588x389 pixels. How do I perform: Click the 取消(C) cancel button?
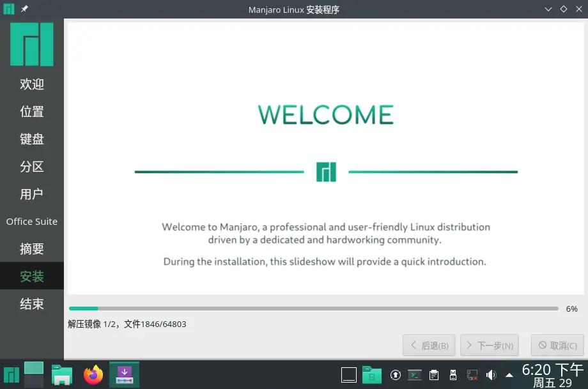(557, 346)
